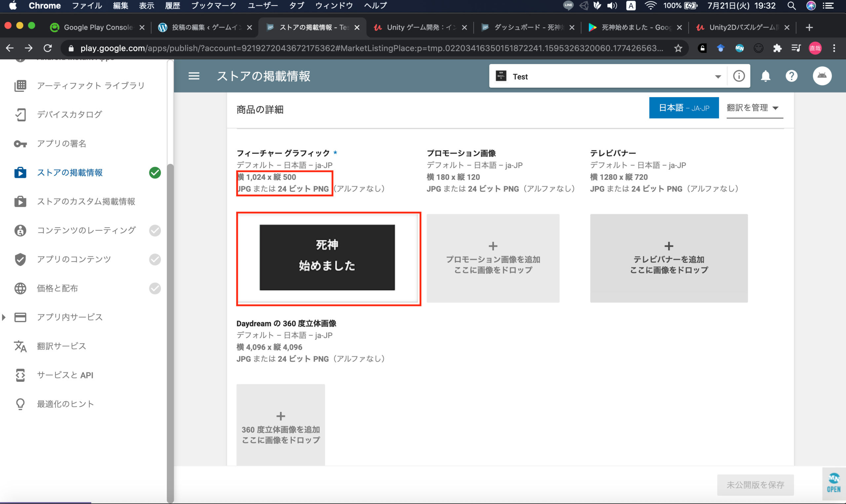
Task: Go back to the previous page
Action: tap(10, 48)
